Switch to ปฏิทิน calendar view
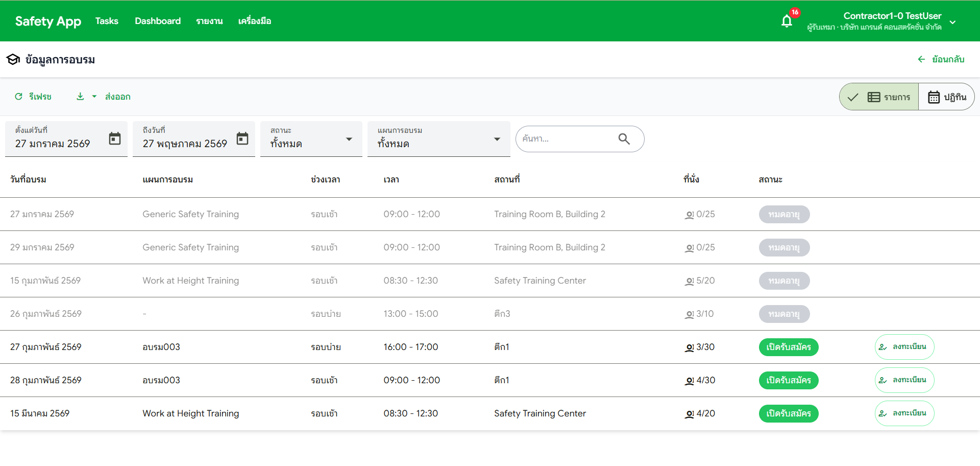980x466 pixels. [x=946, y=96]
